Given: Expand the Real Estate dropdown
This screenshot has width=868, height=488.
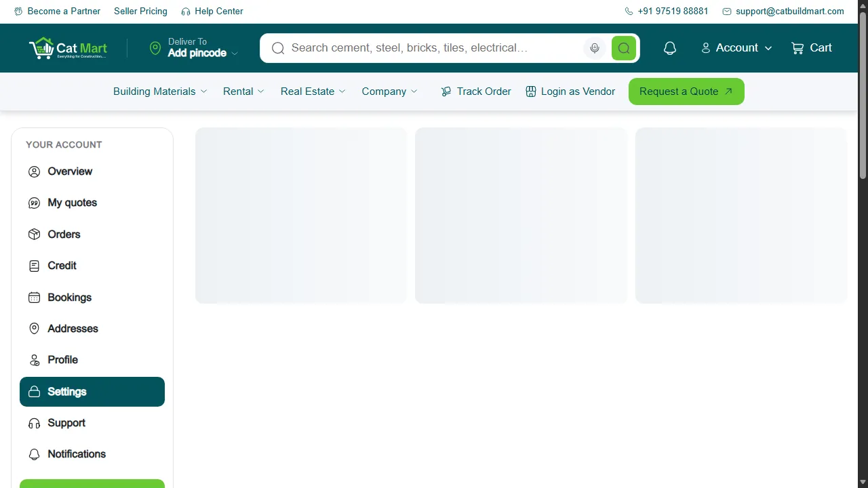Looking at the screenshot, I should pos(313,91).
